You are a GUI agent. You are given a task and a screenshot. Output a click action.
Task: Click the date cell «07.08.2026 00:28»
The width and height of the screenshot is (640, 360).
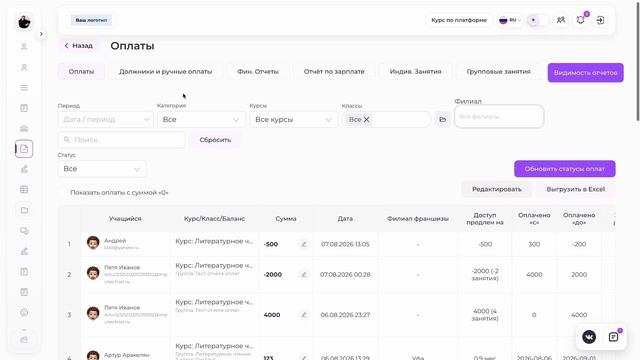pos(345,274)
